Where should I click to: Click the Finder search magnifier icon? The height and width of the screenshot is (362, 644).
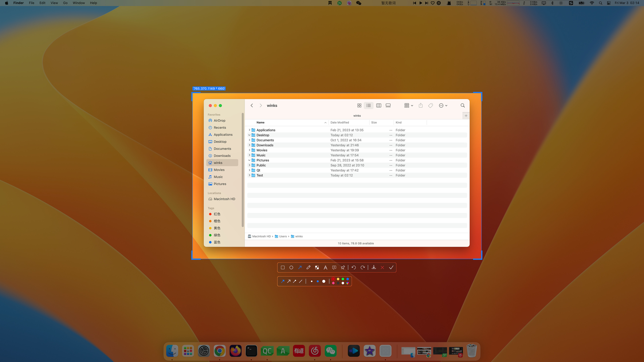[x=463, y=105]
